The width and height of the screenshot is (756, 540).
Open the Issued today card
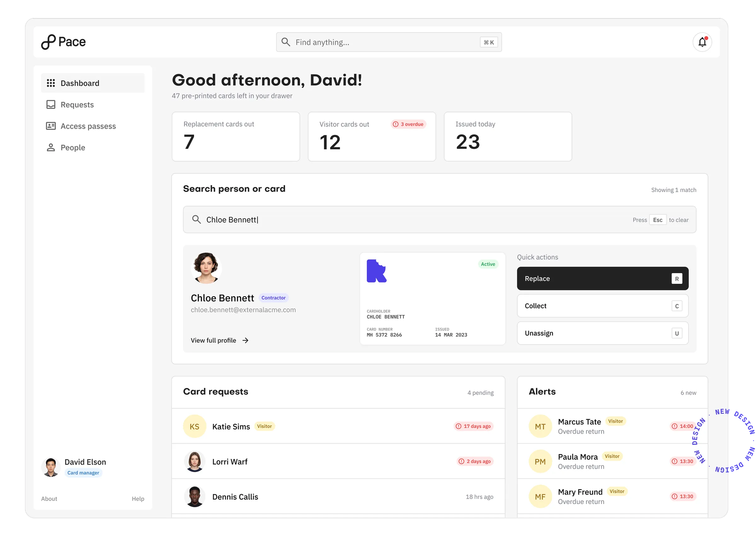[508, 137]
